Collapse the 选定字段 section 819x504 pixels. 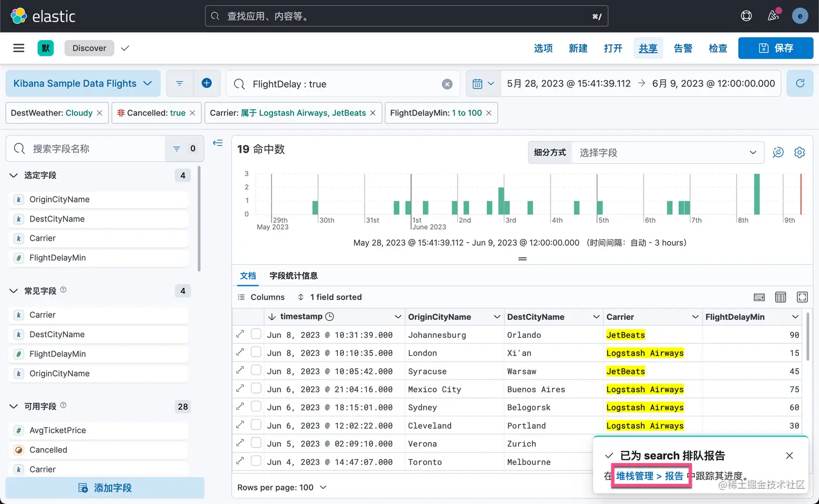pos(14,175)
